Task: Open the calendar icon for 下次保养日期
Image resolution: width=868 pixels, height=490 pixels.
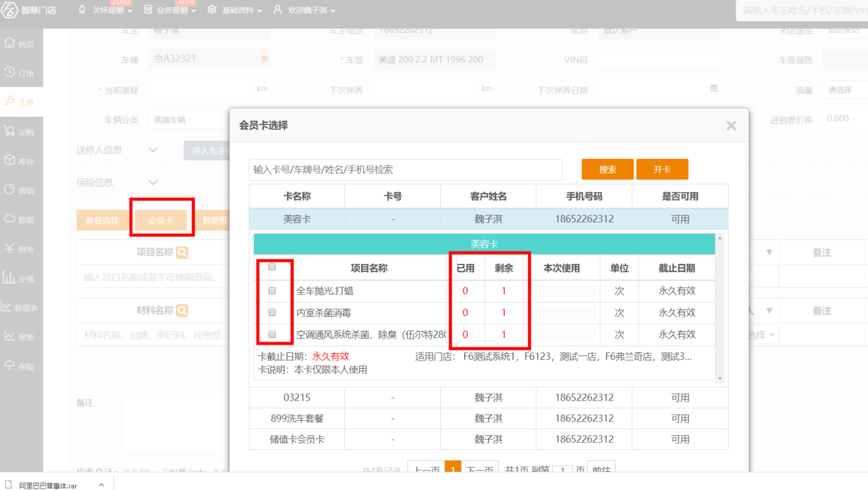Action: (713, 89)
